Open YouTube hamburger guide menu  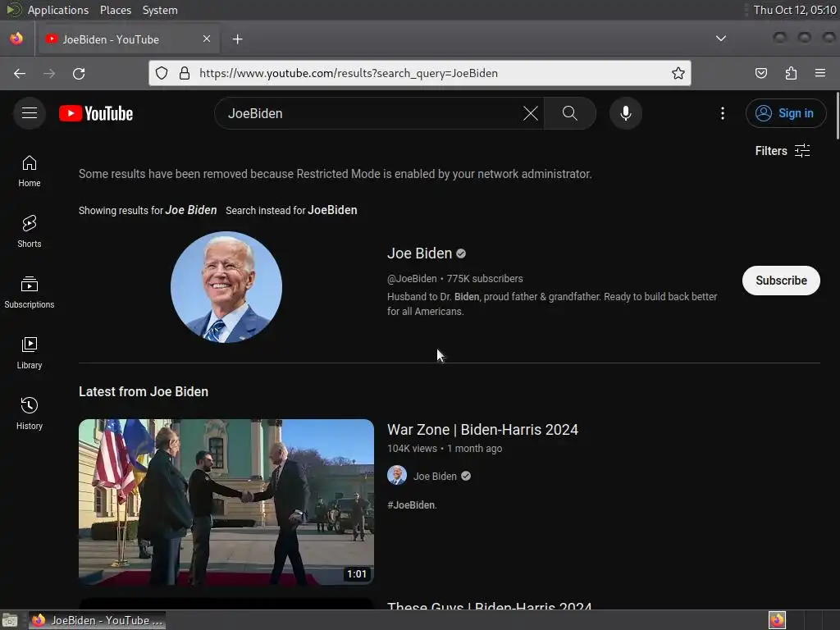pyautogui.click(x=30, y=113)
